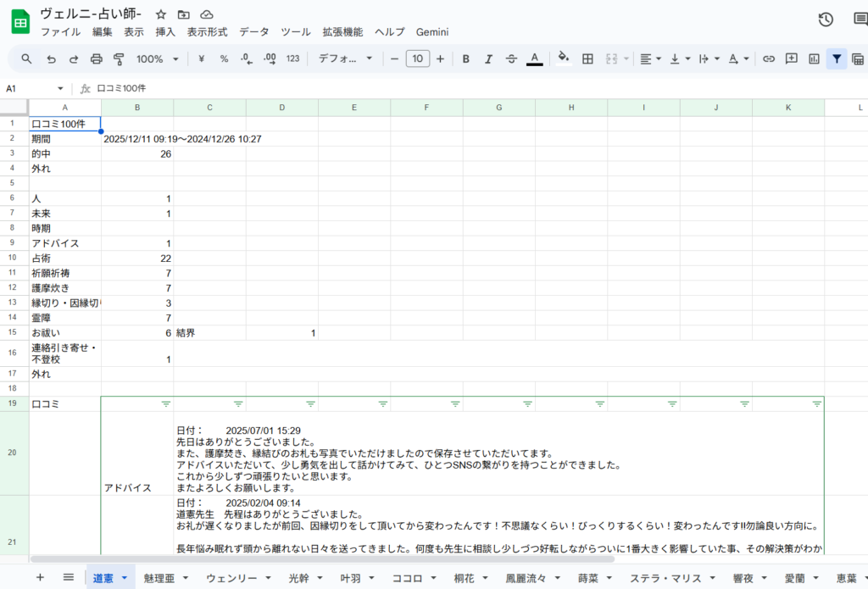Select the paint format tool
The image size is (868, 589).
click(119, 59)
